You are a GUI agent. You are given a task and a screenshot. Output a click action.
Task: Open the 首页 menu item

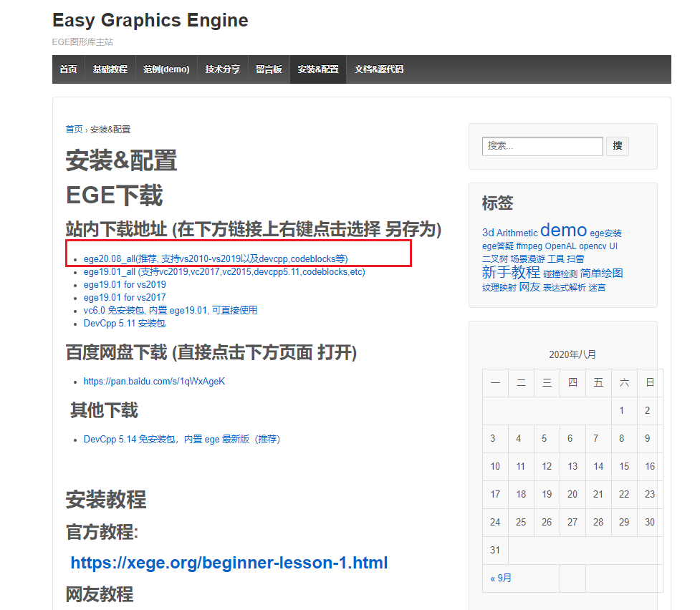tap(68, 69)
